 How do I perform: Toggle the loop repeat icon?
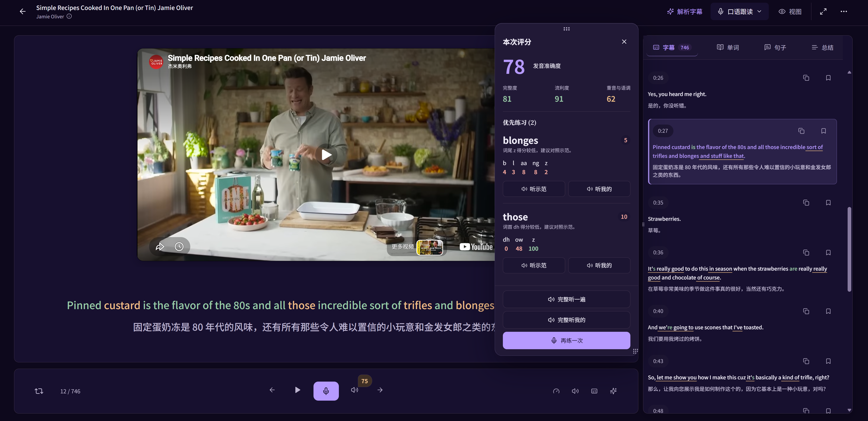[39, 391]
